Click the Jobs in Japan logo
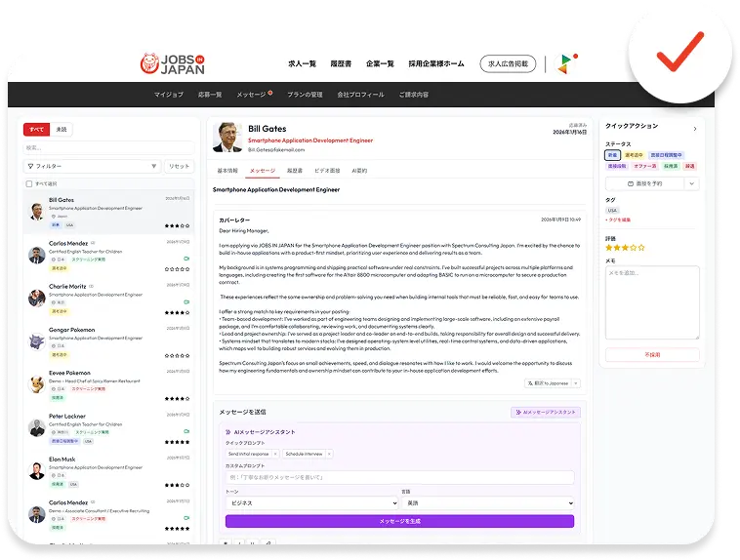Screen dimensions: 740x560 click(x=172, y=63)
